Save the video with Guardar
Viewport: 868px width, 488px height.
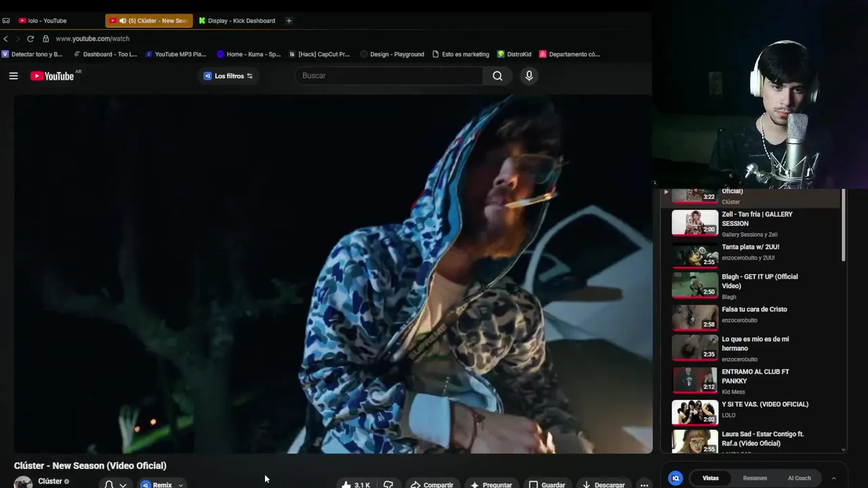pos(547,485)
